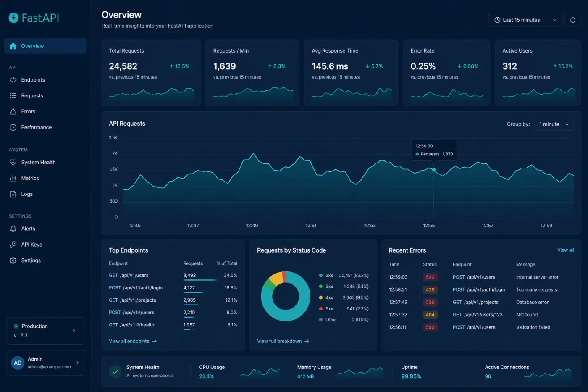Click the Metrics bar chart icon
588x392 pixels.
pyautogui.click(x=13, y=178)
